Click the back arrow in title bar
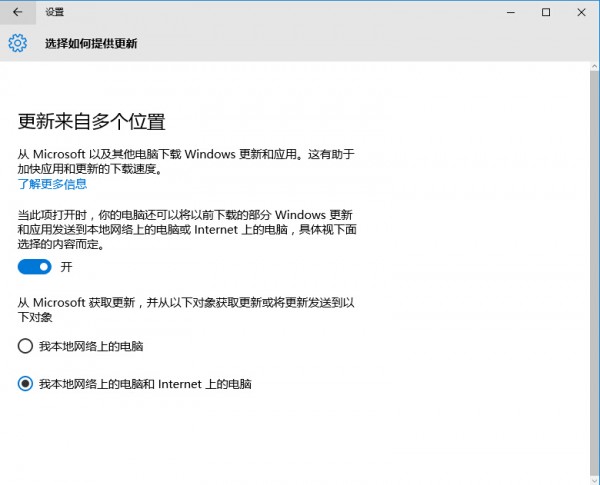The height and width of the screenshot is (485, 600). click(17, 12)
